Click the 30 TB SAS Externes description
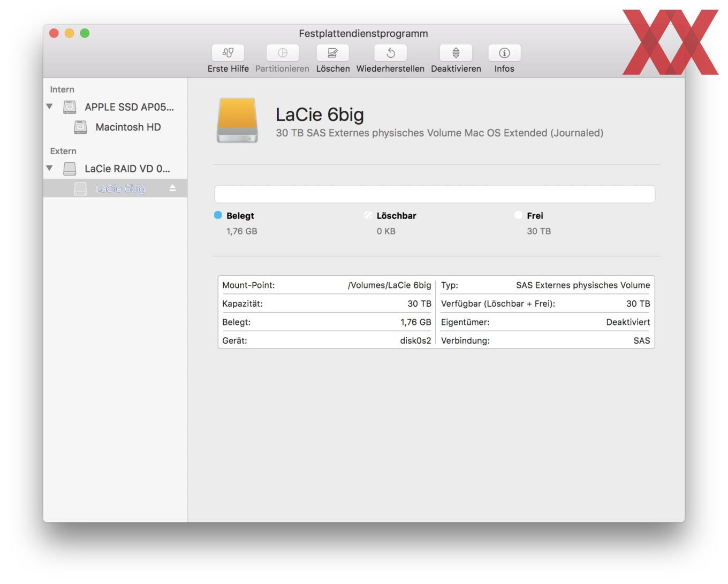Viewport: 728px width, 584px height. tap(439, 133)
